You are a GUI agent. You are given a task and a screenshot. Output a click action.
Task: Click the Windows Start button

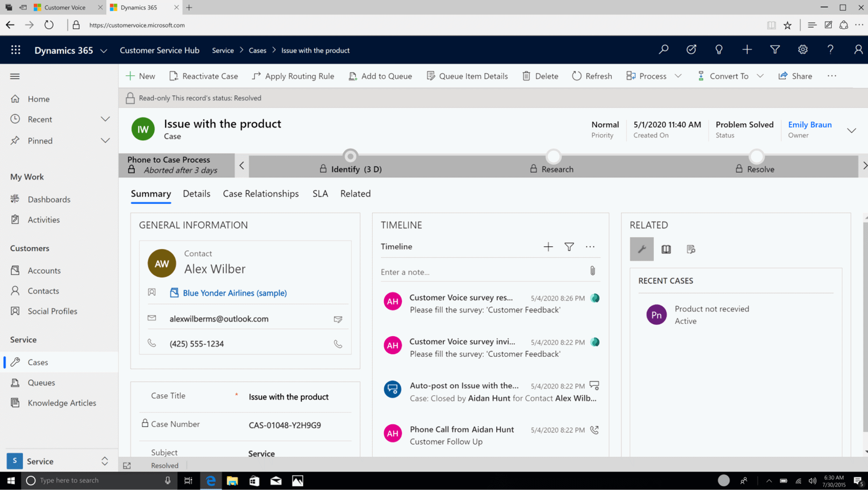[11, 481]
